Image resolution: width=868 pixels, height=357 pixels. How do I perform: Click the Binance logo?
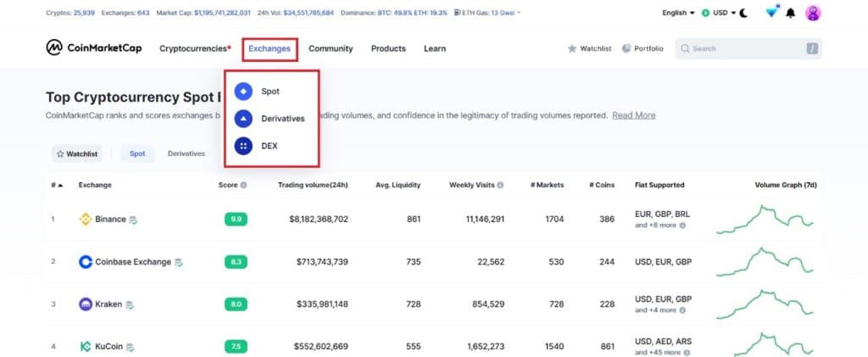tap(86, 219)
